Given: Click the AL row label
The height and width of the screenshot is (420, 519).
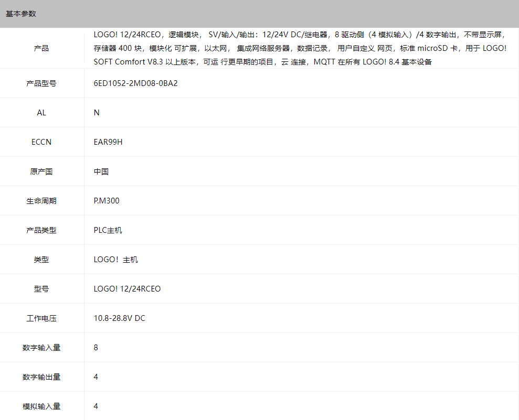Looking at the screenshot, I should coord(41,113).
